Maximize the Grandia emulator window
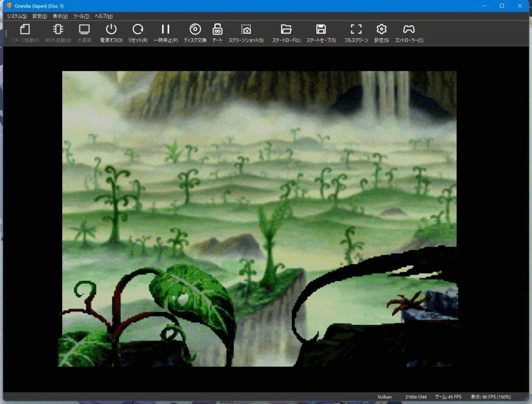This screenshot has height=404, width=532. click(x=502, y=6)
